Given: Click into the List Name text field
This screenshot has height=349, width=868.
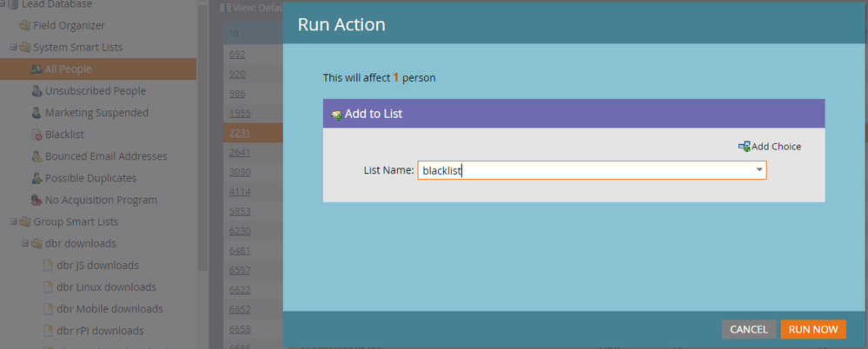Looking at the screenshot, I should tap(586, 170).
